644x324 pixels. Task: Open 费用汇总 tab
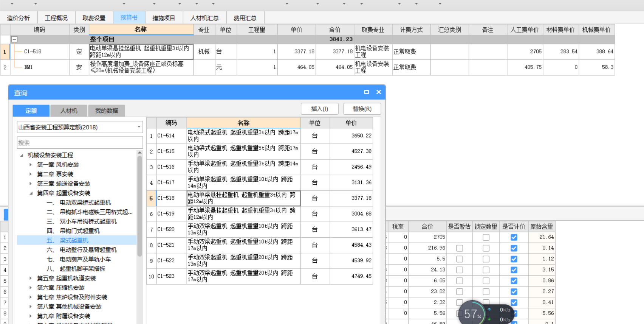[245, 18]
